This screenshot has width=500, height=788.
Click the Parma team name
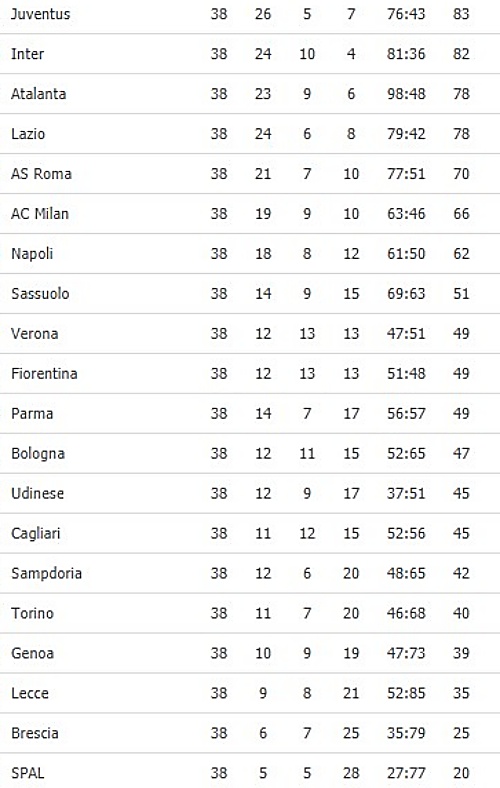click(x=32, y=414)
